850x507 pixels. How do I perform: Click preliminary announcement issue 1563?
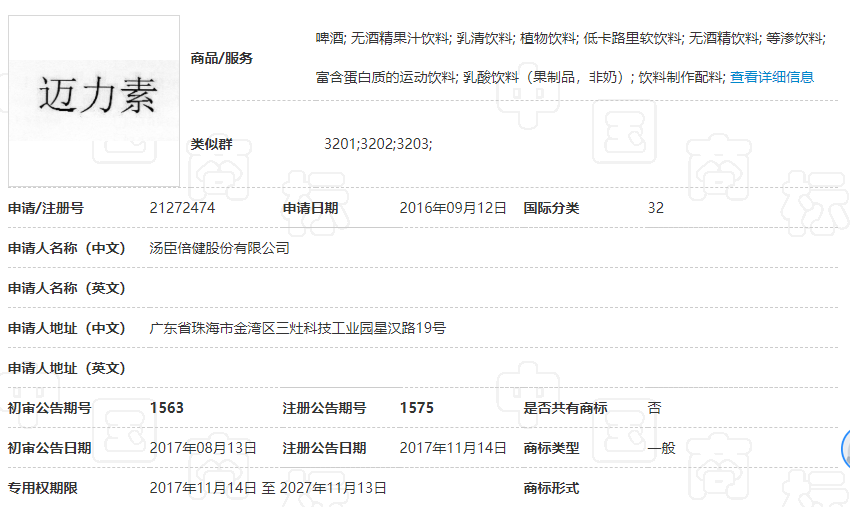(166, 408)
